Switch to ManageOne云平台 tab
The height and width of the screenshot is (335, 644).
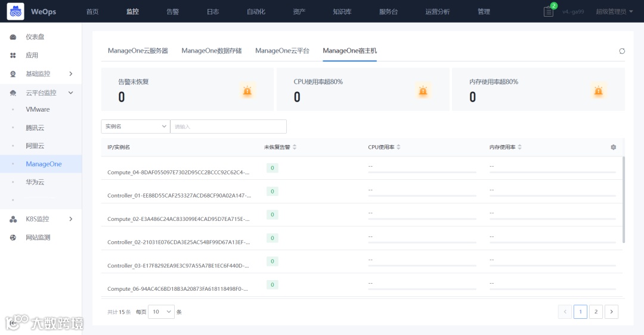click(x=282, y=51)
